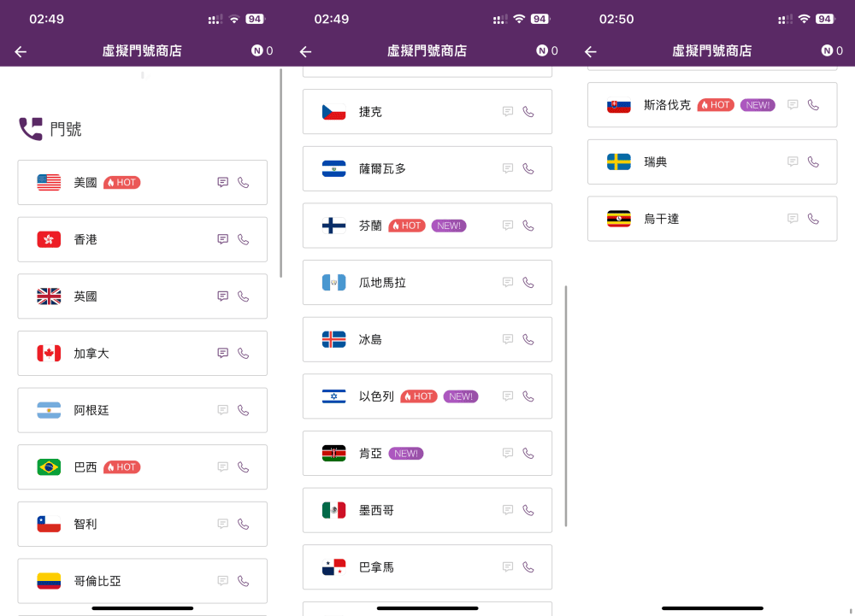
Task: Tap the SMS icon for 冰島
Action: point(507,339)
